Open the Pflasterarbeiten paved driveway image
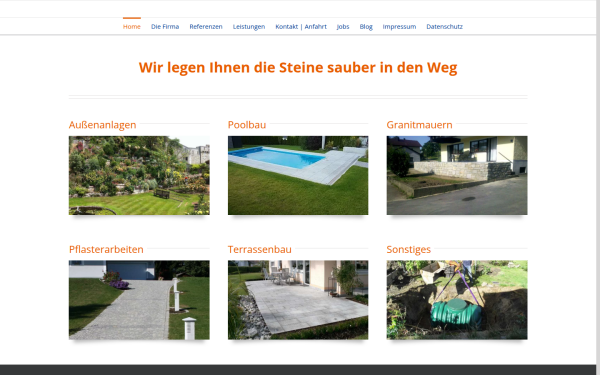Viewport: 600px width, 375px height. pyautogui.click(x=139, y=300)
